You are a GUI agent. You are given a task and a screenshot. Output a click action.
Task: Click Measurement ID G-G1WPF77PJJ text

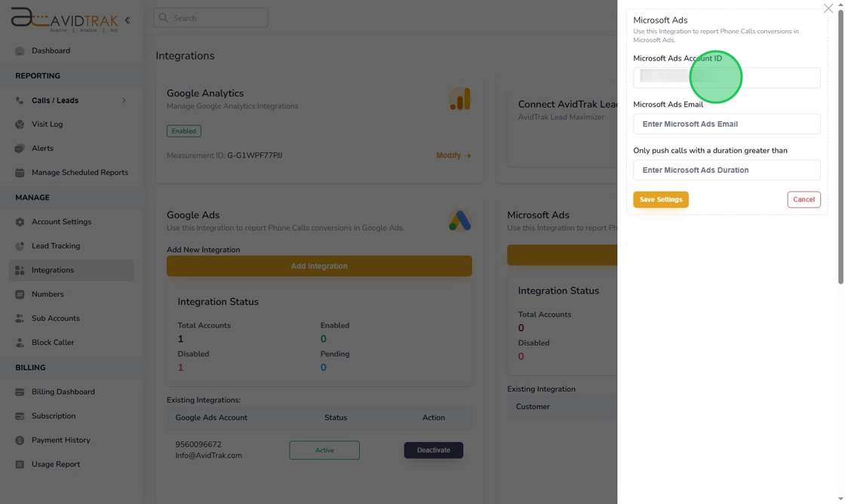tap(224, 155)
